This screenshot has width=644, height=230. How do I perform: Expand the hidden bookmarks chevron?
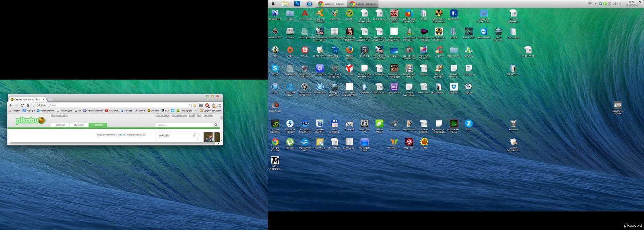(196, 111)
